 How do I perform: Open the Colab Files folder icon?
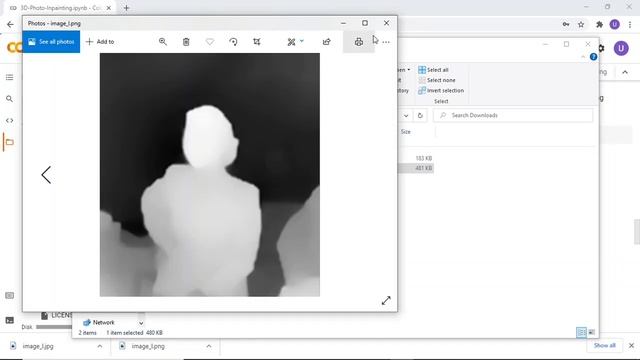(9, 142)
